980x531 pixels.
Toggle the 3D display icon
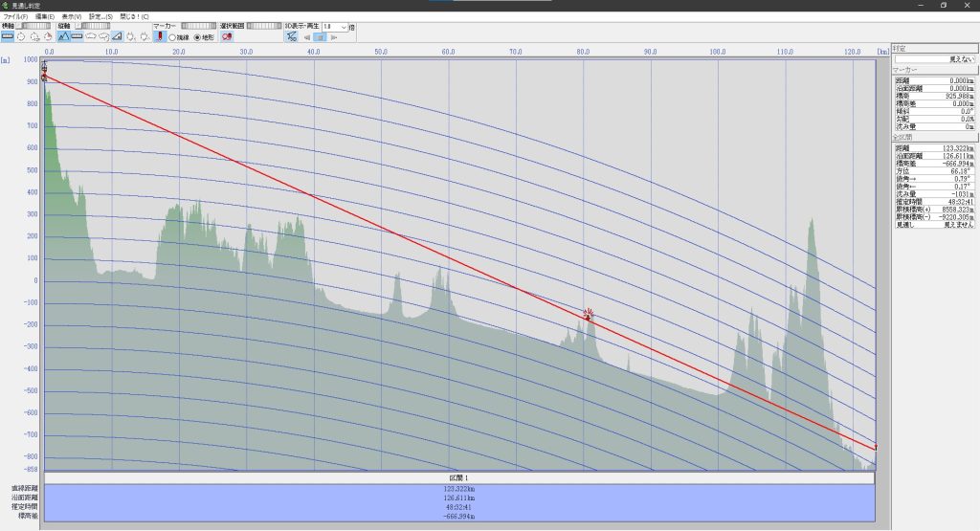291,37
